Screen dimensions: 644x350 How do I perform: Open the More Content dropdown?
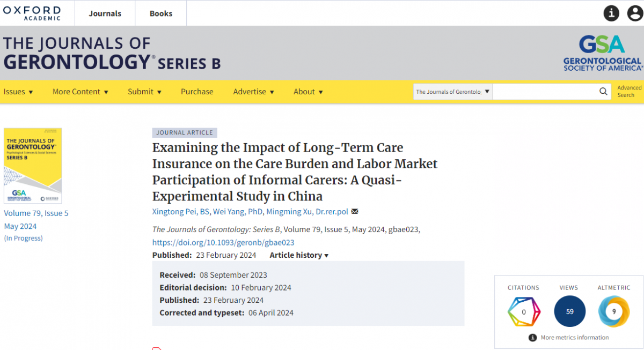[80, 92]
